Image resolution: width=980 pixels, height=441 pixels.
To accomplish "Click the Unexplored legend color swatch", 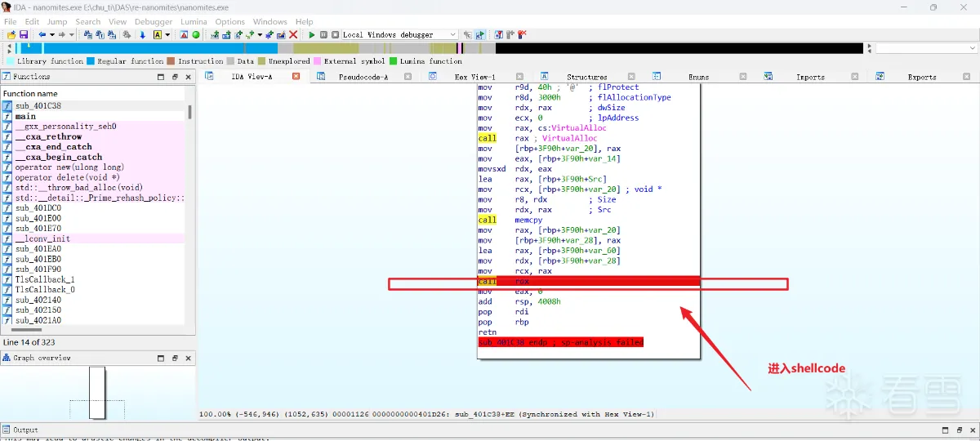I will (262, 61).
